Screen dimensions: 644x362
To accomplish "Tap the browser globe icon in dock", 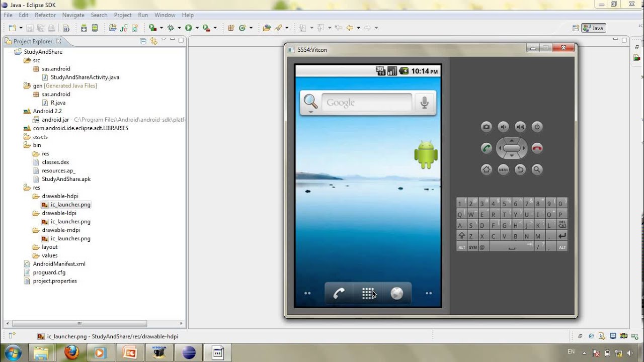I will point(397,294).
